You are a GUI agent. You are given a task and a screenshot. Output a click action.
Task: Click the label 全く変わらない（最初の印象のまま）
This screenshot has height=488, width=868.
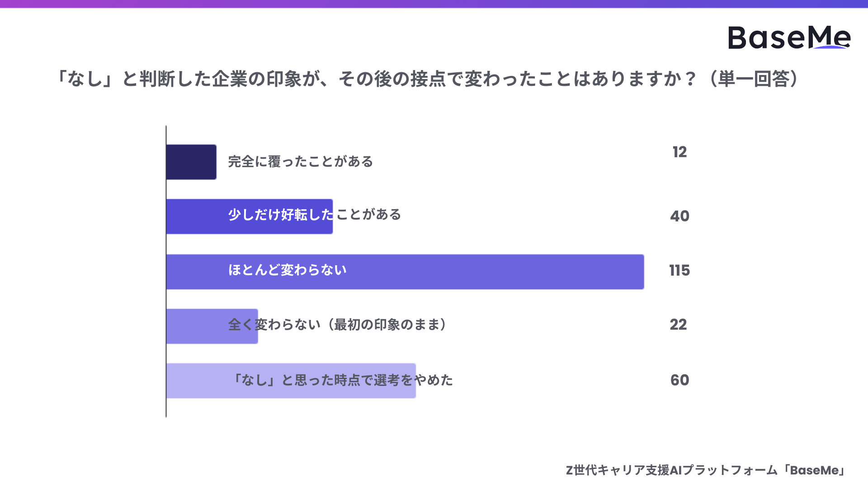(338, 324)
